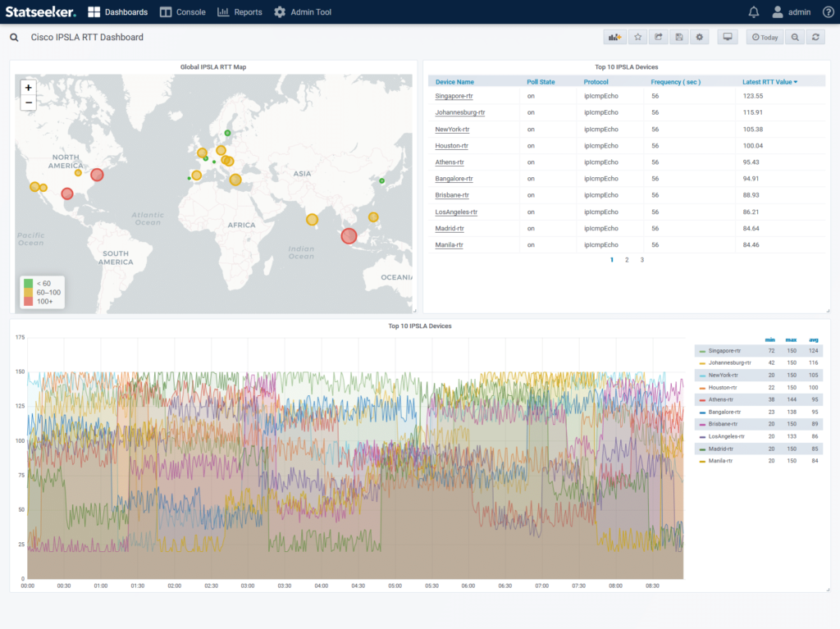This screenshot has height=629, width=840.
Task: Enable presentation mode with the monitor icon
Action: [727, 37]
